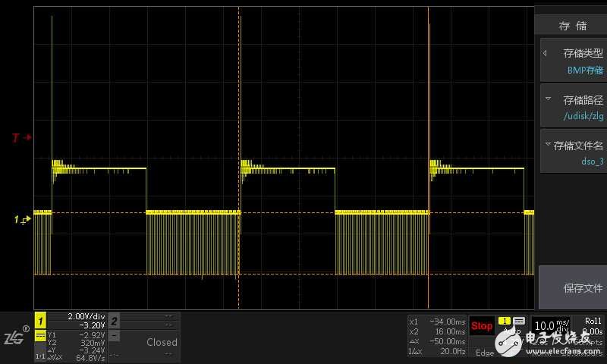Image resolution: width=607 pixels, height=364 pixels.
Task: Click the yellow channel 1 indicator box
Action: 41,321
